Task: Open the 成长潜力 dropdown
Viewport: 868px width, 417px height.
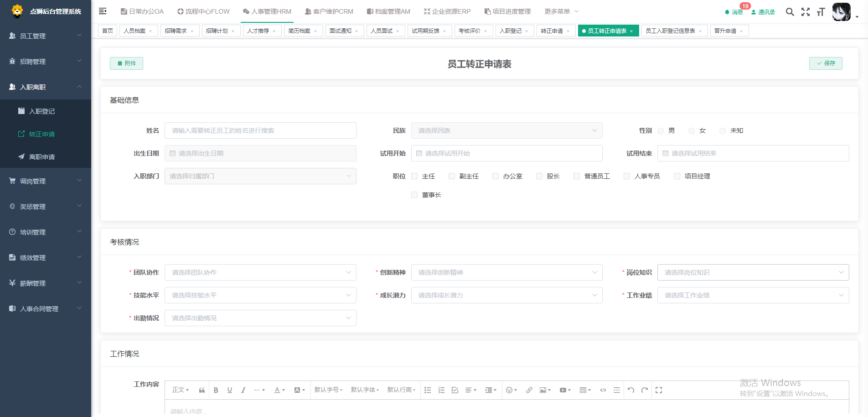Action: pyautogui.click(x=506, y=295)
